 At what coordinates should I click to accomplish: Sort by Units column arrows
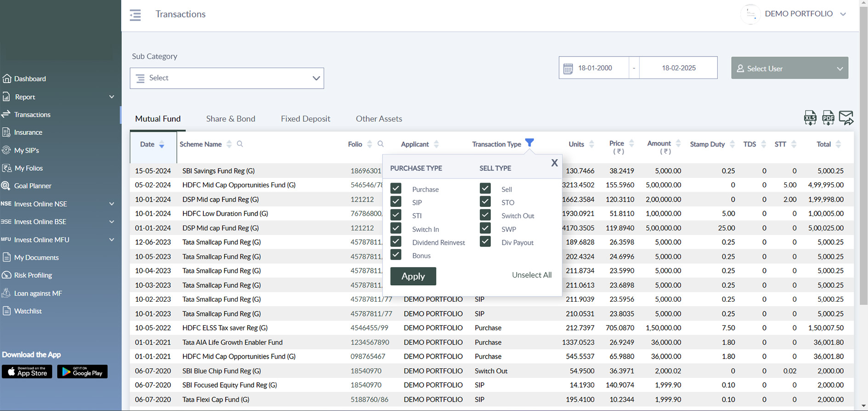592,144
